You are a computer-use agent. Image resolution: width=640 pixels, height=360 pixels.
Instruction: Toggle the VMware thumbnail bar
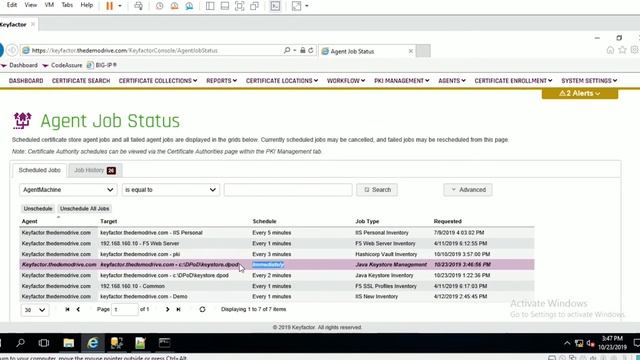pyautogui.click(x=224, y=6)
